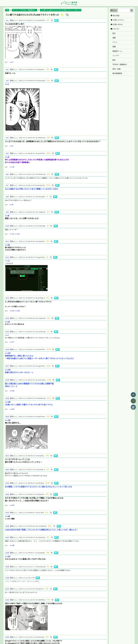This screenshot has width=138, height=644.
Task: Click the write-post floating button
Action: [x=133, y=407]
